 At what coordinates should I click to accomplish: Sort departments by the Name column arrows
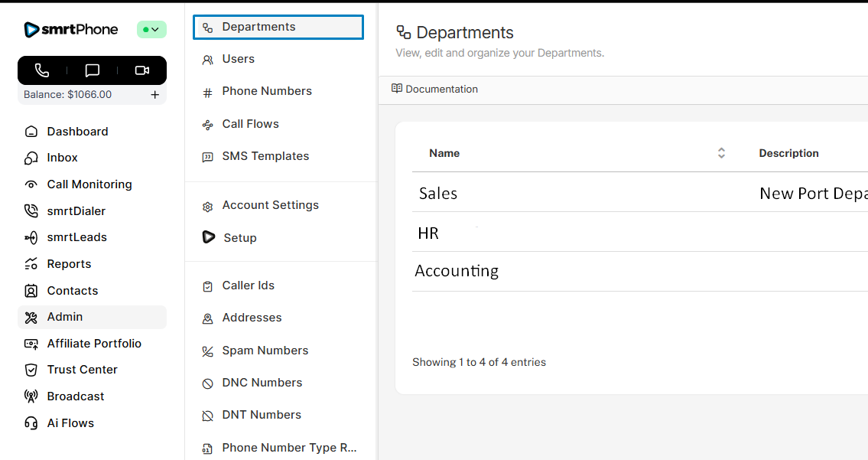point(720,153)
